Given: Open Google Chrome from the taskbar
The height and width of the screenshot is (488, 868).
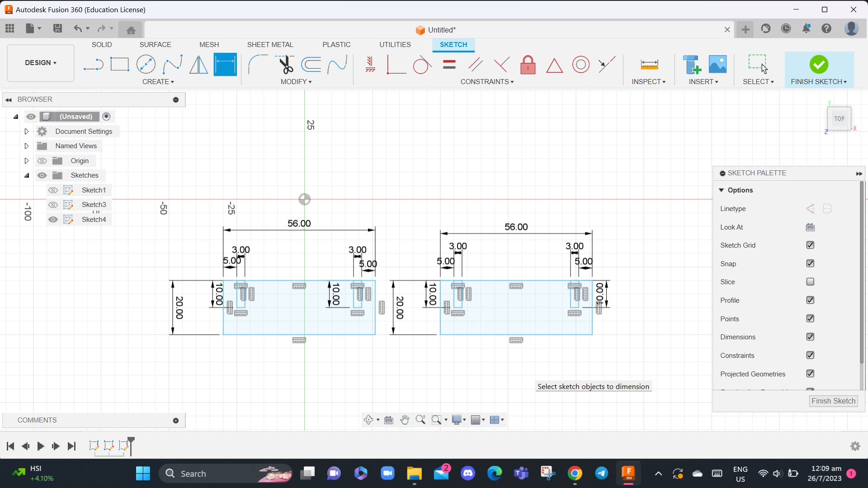Looking at the screenshot, I should (x=575, y=473).
